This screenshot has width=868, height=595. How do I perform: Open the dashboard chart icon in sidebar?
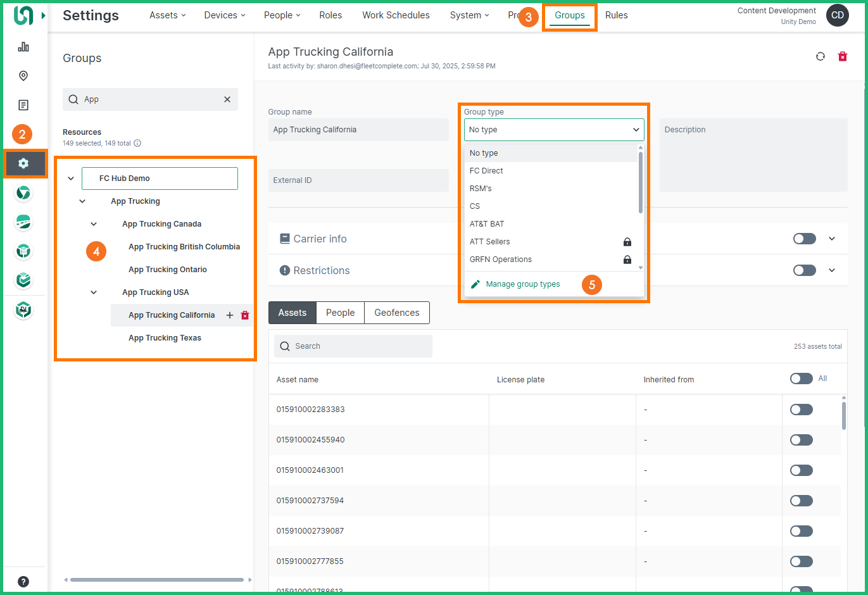click(23, 47)
